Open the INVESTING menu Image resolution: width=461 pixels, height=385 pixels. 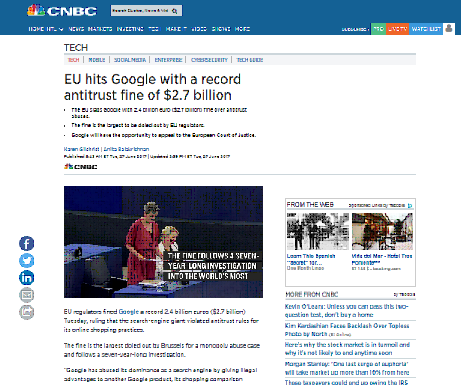click(x=130, y=29)
